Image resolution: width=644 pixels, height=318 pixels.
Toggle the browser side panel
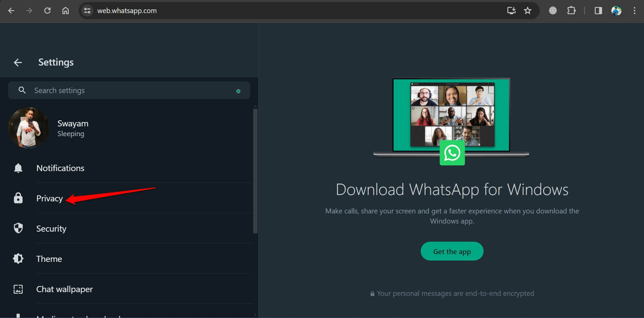pos(598,11)
